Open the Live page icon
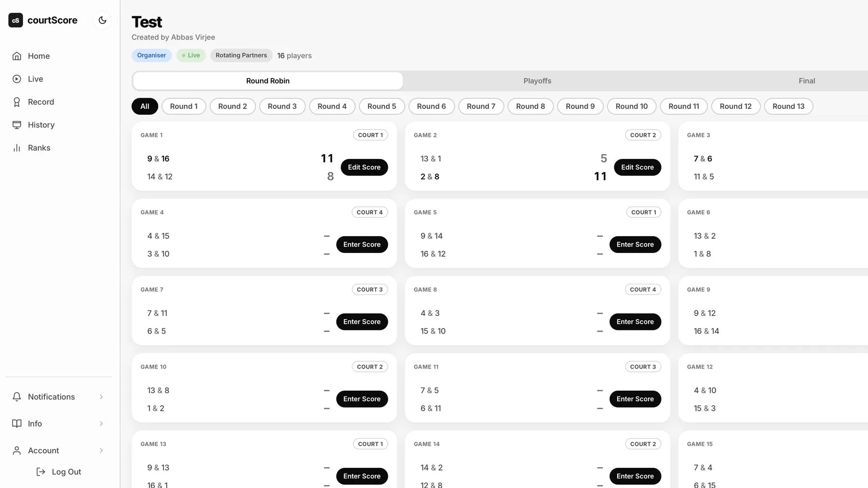Screen dimensions: 868x488 tap(17, 79)
